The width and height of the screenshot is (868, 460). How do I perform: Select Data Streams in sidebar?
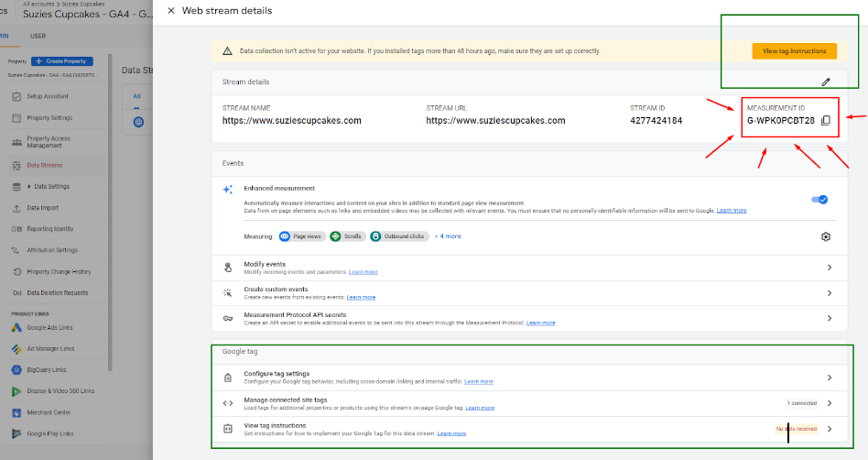point(45,165)
